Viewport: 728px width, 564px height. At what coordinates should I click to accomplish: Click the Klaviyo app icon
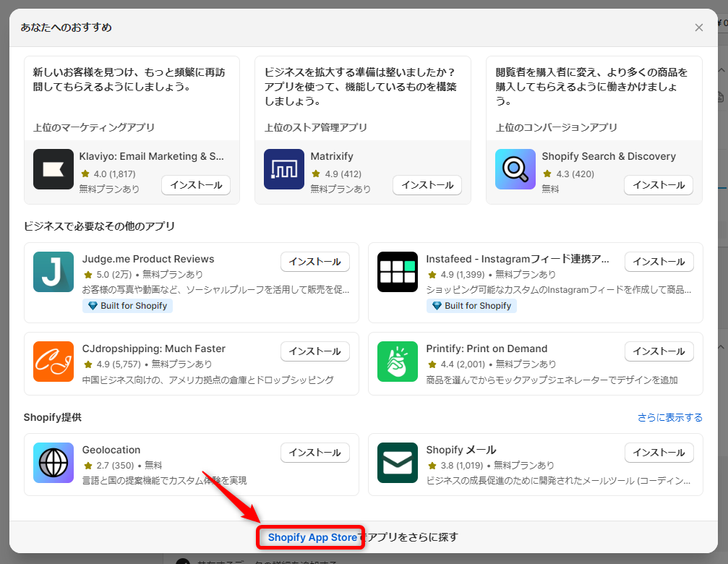(x=53, y=169)
